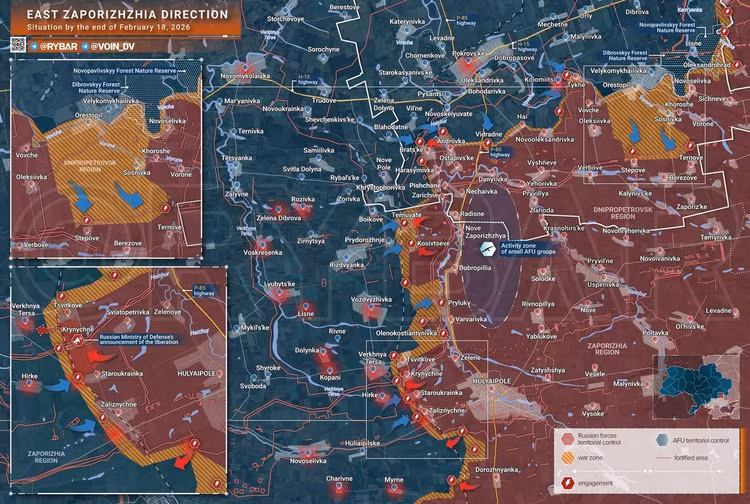Click the Dorozhnyanka settlement label

pos(497,469)
